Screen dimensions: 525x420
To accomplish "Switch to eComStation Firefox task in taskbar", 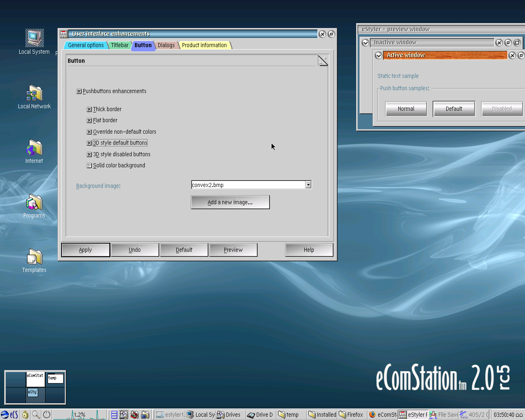I will (383, 415).
